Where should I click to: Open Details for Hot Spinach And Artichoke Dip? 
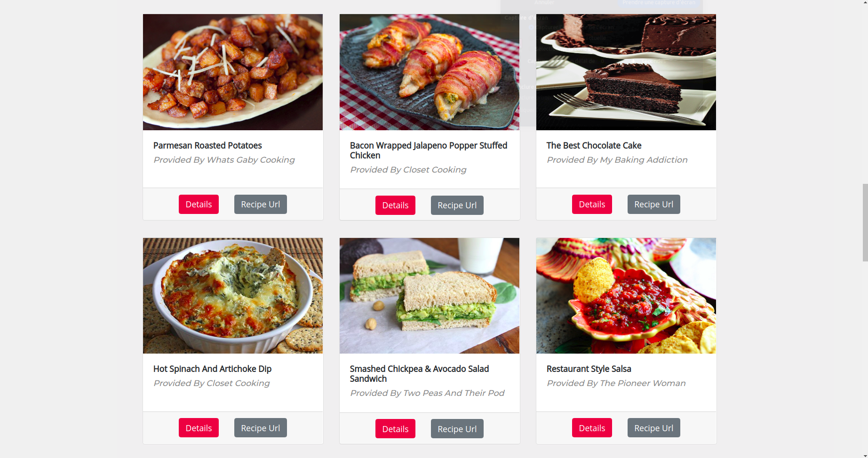[199, 428]
